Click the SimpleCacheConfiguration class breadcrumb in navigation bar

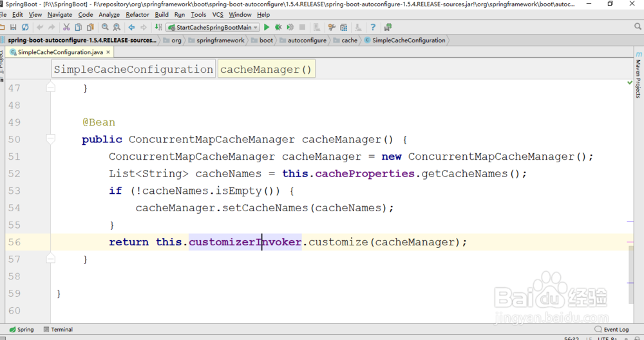pos(405,40)
